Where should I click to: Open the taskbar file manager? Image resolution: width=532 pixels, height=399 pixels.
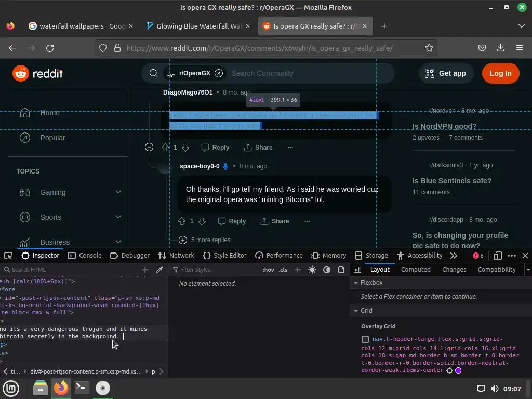[x=41, y=388]
